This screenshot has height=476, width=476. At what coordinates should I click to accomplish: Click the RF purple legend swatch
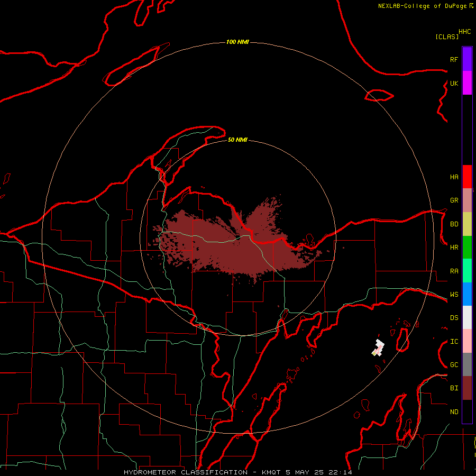coord(467,59)
